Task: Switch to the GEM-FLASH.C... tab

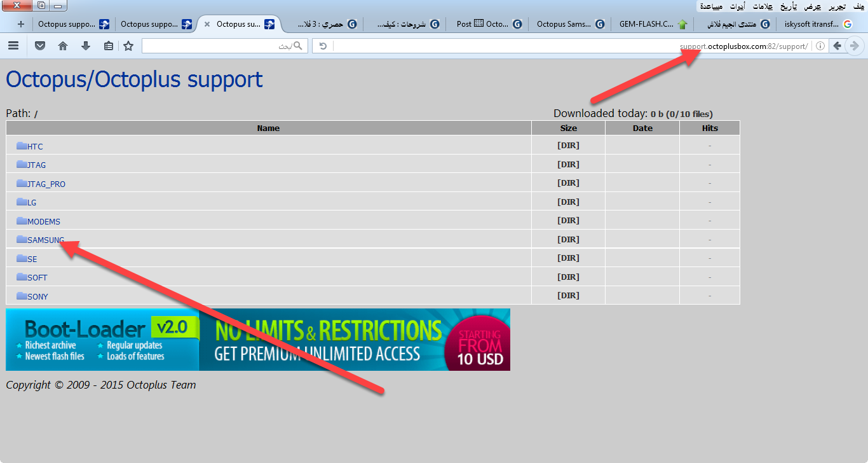Action: 653,24
